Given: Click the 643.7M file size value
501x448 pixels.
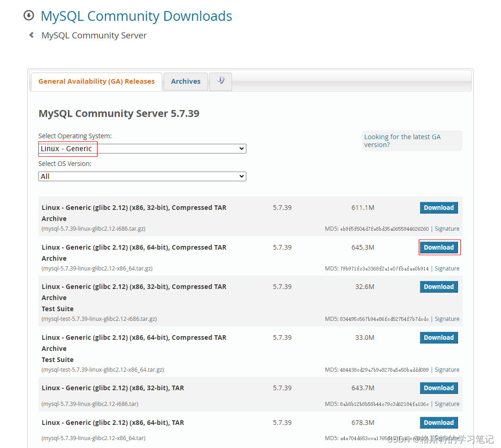Looking at the screenshot, I should click(363, 388).
